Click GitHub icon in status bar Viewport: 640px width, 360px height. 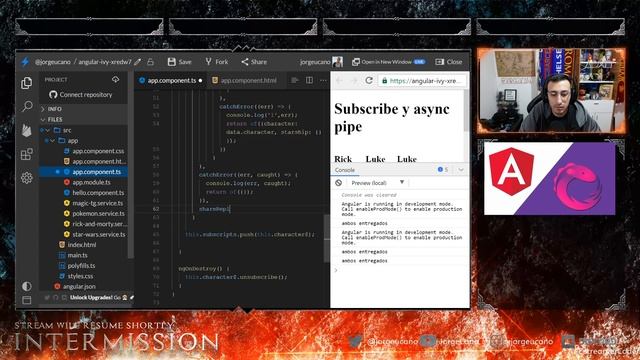coord(56,298)
